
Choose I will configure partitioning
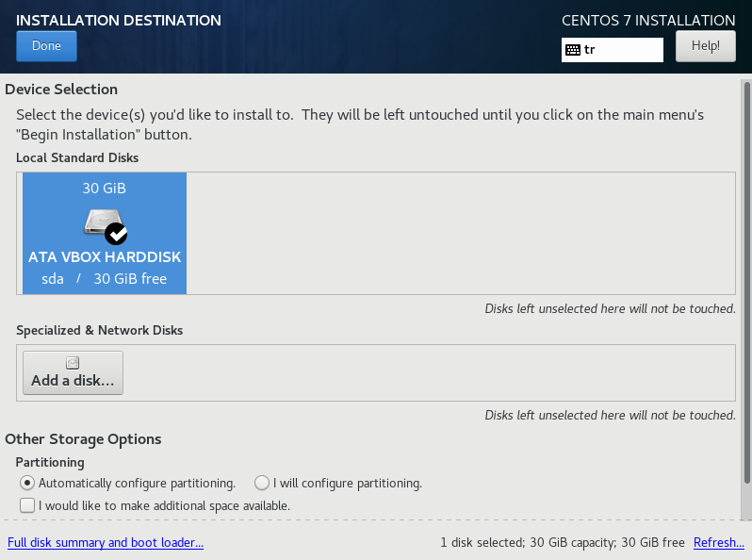click(x=262, y=483)
